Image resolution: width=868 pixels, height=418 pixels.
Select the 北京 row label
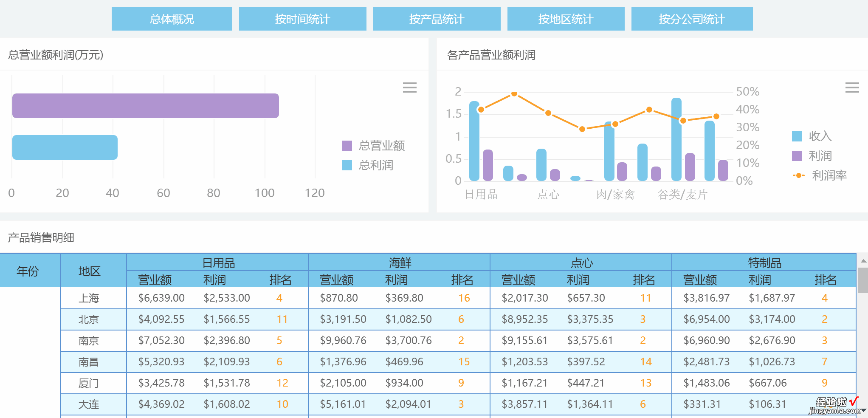(89, 319)
